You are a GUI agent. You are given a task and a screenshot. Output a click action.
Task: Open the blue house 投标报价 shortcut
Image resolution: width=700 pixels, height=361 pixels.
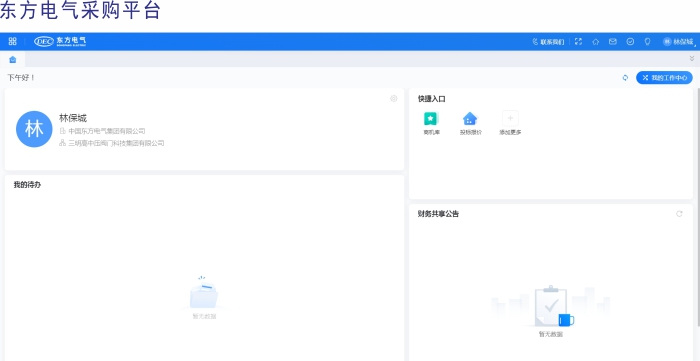pos(471,124)
